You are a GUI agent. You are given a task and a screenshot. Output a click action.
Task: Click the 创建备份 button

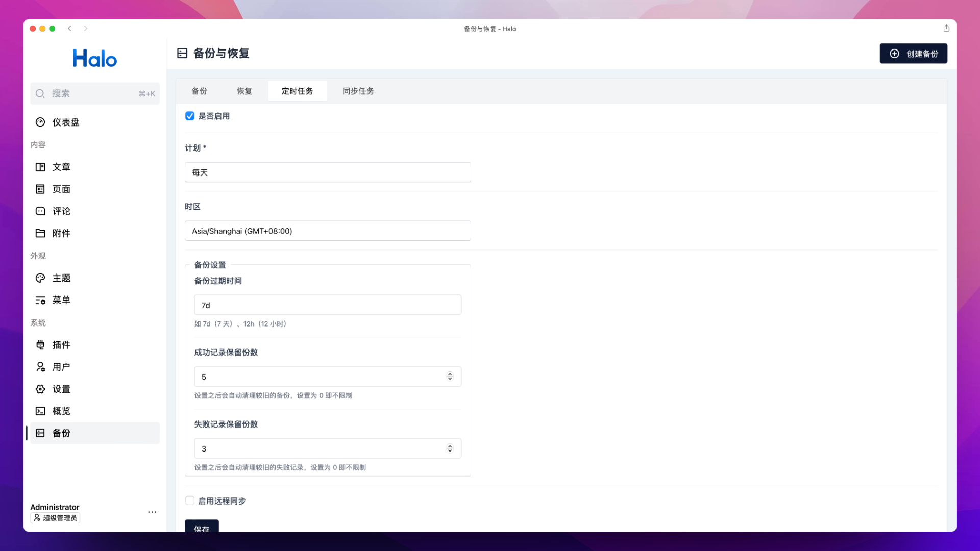coord(913,54)
